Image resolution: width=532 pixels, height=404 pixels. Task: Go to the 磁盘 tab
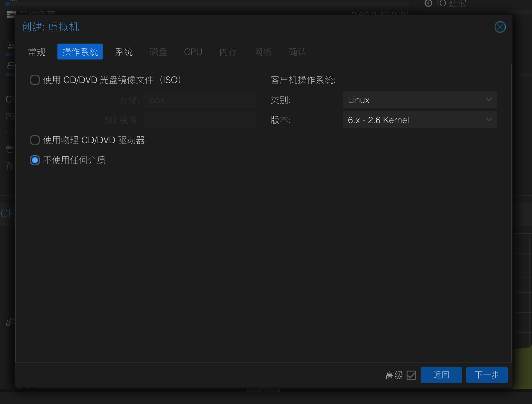tap(158, 52)
